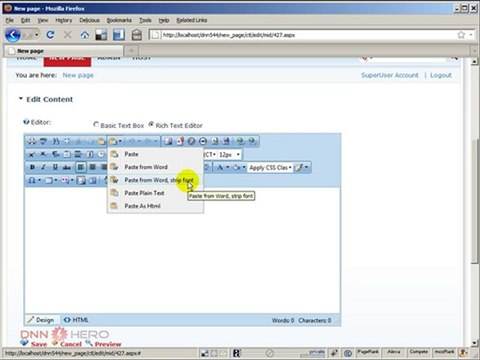Open Find and Replace binoculars icon
The image size is (480, 360).
[x=56, y=141]
